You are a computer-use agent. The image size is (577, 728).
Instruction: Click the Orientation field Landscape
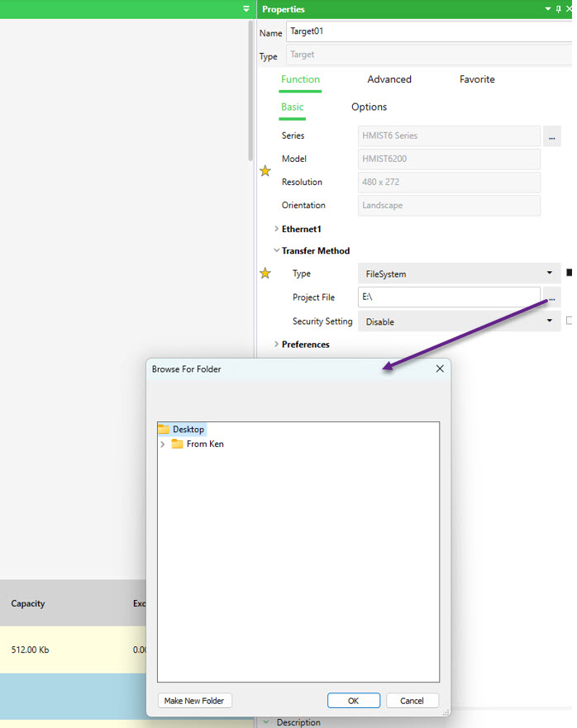point(449,206)
